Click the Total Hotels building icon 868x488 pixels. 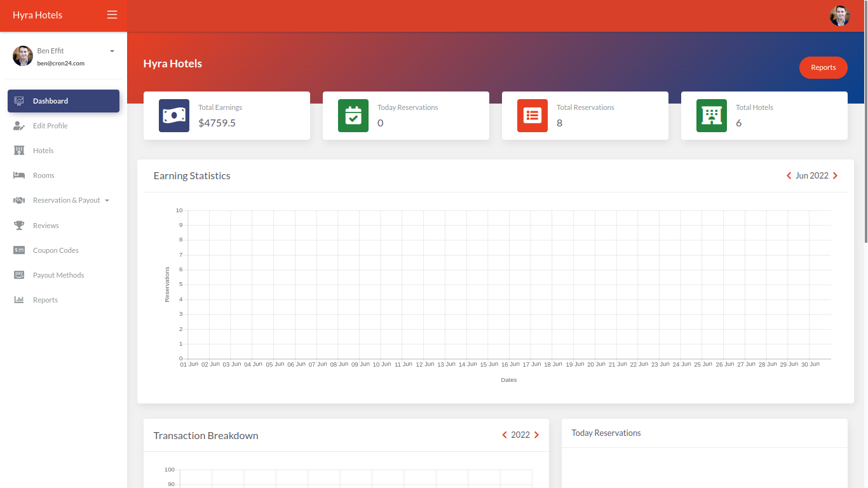pos(711,116)
